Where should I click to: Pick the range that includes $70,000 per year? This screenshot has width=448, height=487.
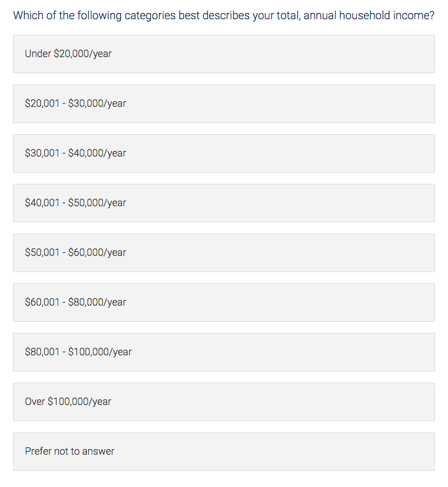pos(224,303)
